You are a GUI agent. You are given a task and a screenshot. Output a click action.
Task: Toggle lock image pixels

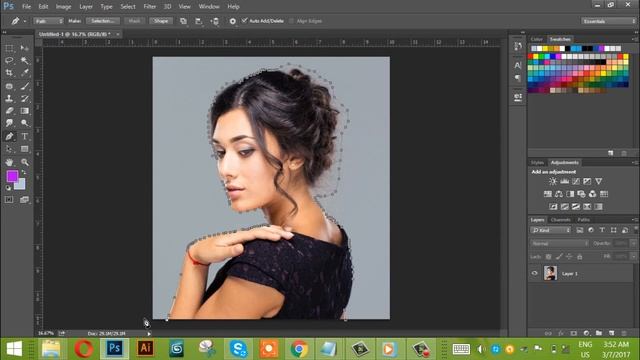(x=559, y=257)
